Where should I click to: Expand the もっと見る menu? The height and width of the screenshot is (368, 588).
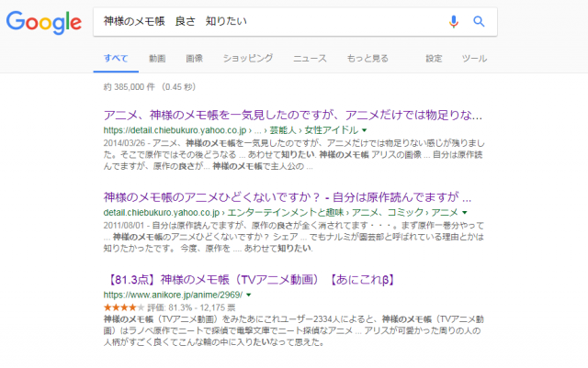(367, 59)
